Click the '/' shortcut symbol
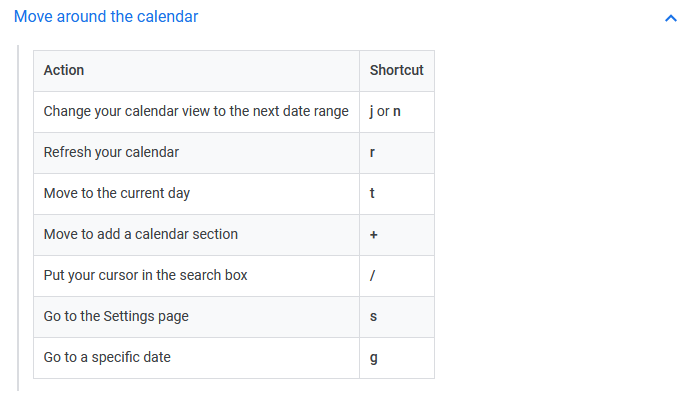The image size is (699, 399). pyautogui.click(x=372, y=276)
